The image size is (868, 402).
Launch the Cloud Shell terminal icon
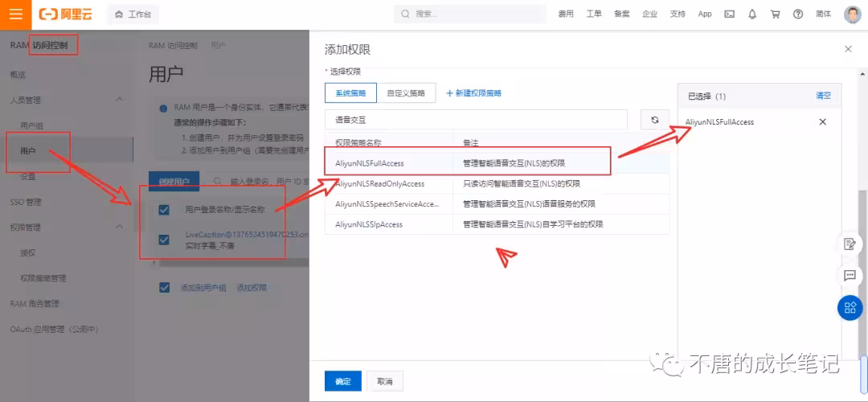pos(730,14)
